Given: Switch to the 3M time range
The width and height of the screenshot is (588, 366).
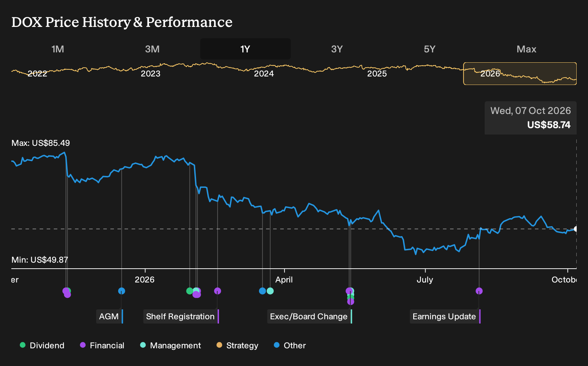Looking at the screenshot, I should pyautogui.click(x=152, y=49).
